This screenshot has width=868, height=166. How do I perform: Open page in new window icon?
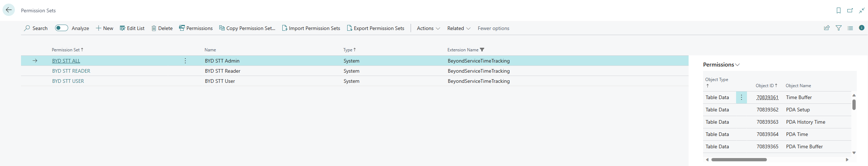pos(850,10)
